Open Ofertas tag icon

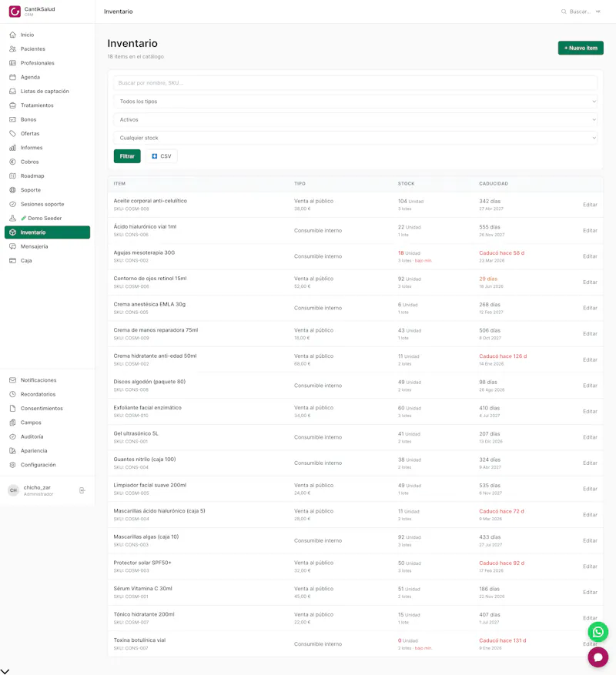pos(12,133)
